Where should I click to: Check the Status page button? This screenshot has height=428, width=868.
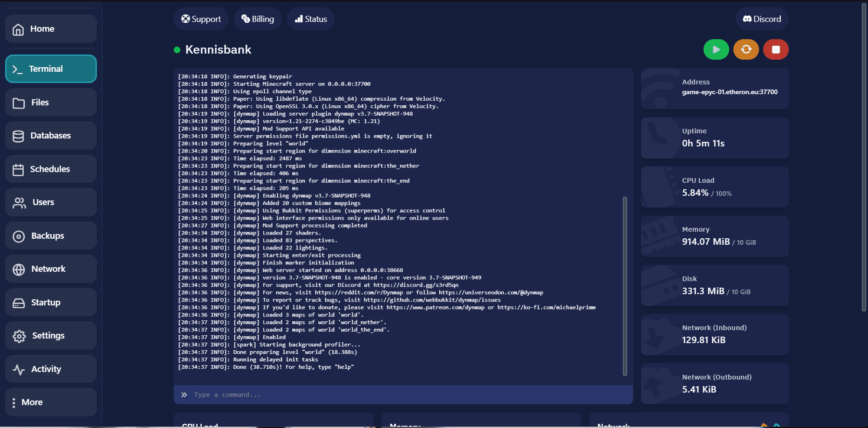311,19
